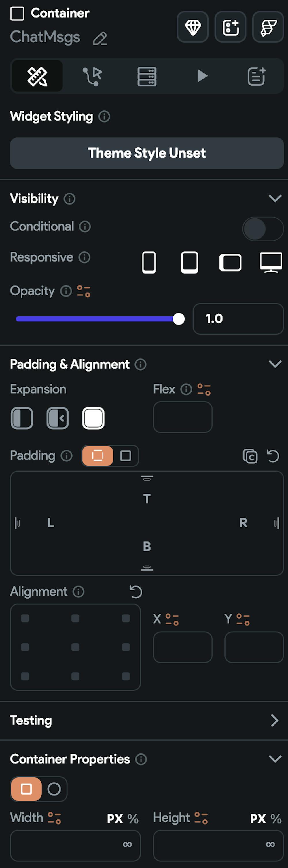Toggle the Conditional visibility switch

pos(263,229)
